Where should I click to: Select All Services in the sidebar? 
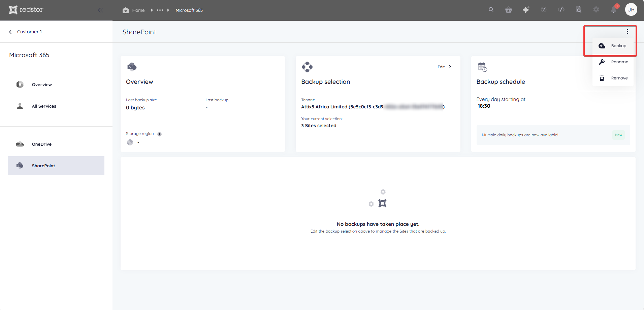(56, 106)
